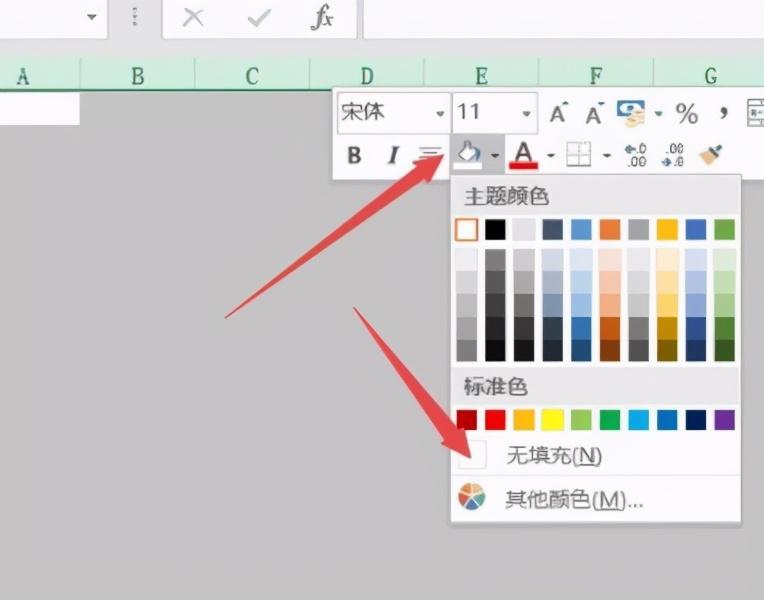Image resolution: width=764 pixels, height=600 pixels.
Task: Pick the yellow standard color swatch
Action: (x=552, y=420)
